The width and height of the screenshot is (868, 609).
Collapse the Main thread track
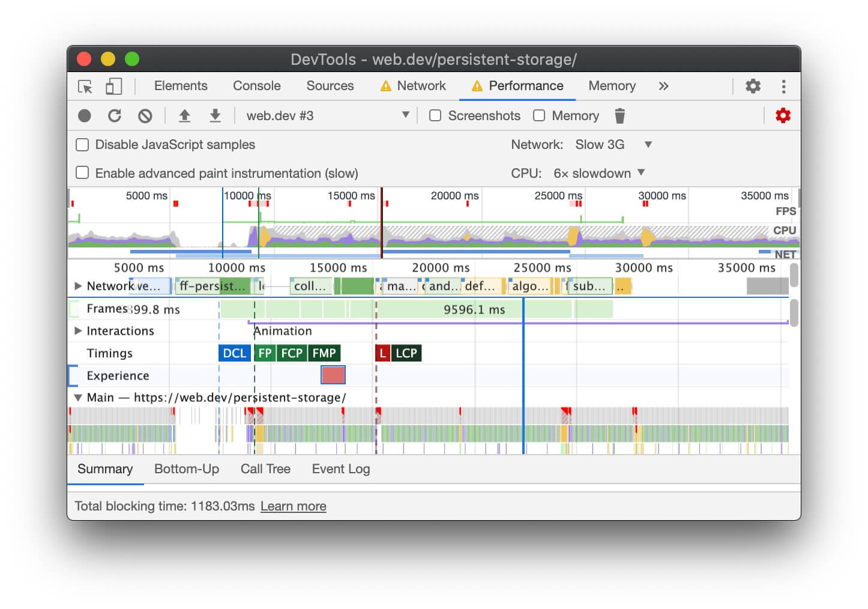78,397
